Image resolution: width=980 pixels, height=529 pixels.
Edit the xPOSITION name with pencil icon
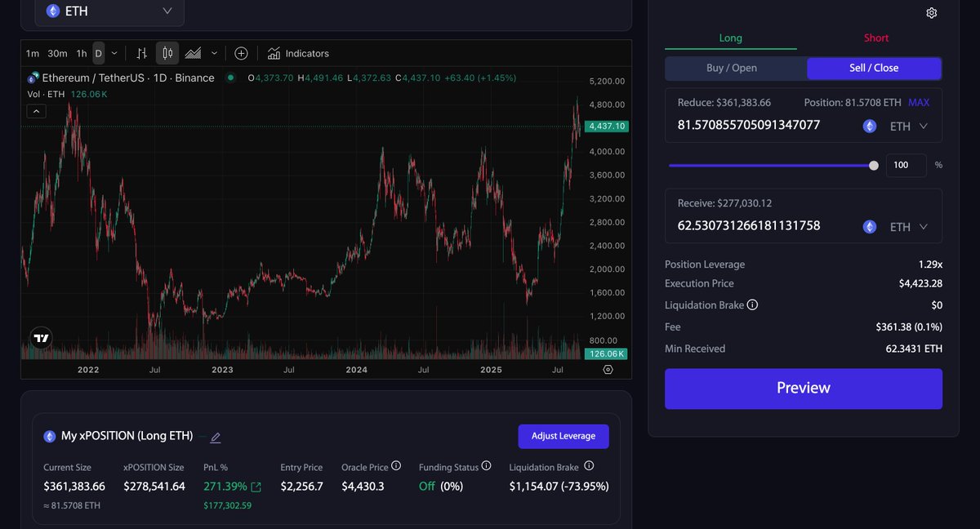pyautogui.click(x=216, y=438)
